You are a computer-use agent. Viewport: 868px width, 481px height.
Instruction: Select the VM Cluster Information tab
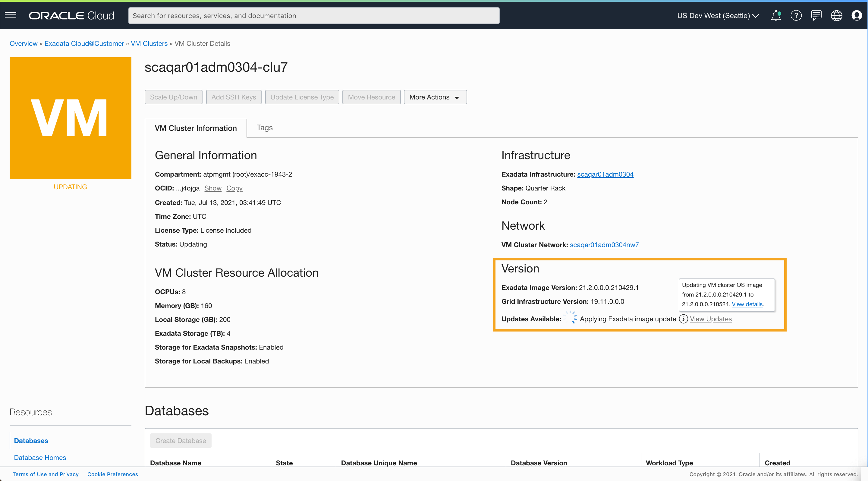pyautogui.click(x=195, y=128)
